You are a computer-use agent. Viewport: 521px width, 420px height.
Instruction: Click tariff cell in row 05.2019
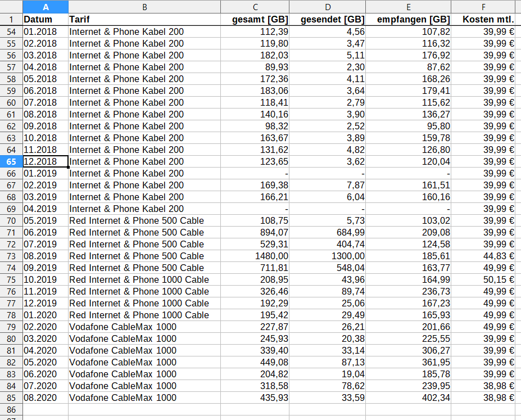click(x=144, y=220)
